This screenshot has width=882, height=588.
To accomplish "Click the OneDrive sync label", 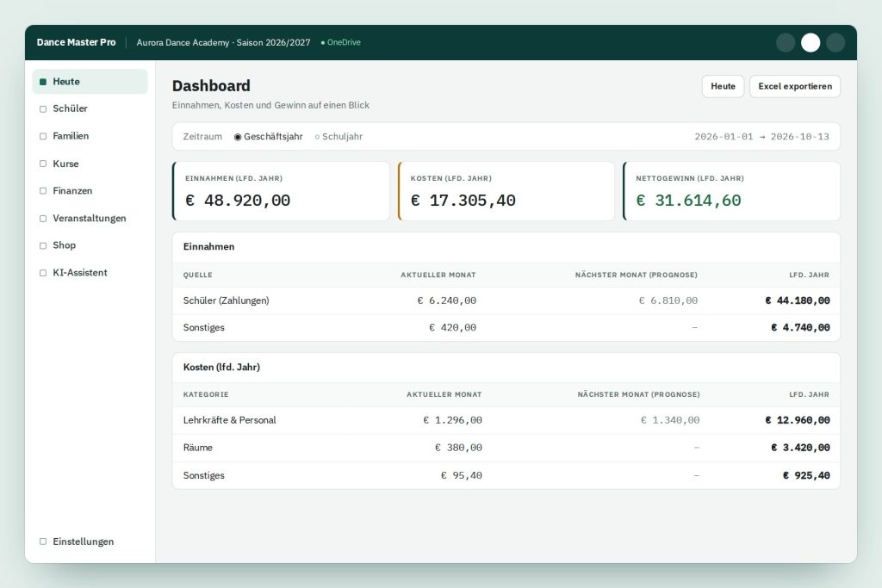I will point(344,42).
